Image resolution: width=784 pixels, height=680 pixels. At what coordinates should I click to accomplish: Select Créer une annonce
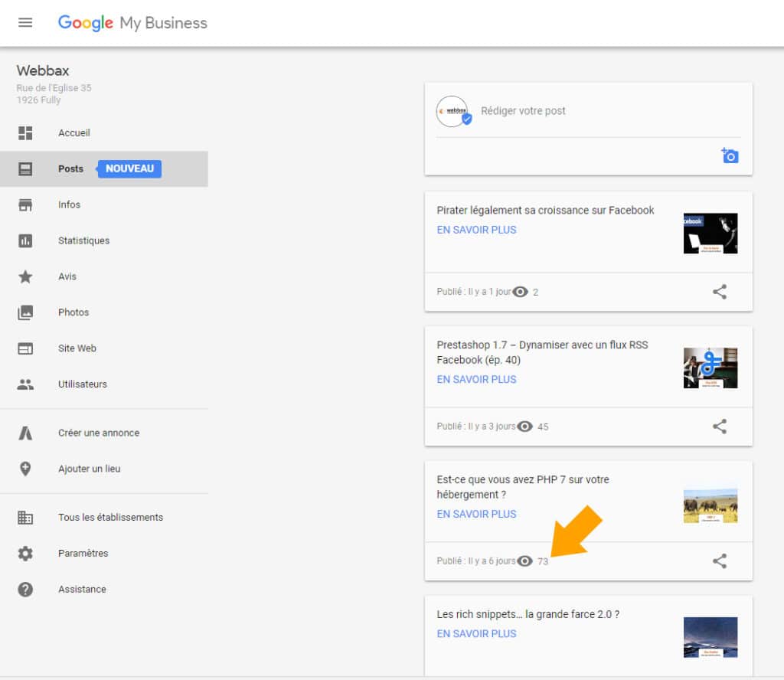[104, 433]
